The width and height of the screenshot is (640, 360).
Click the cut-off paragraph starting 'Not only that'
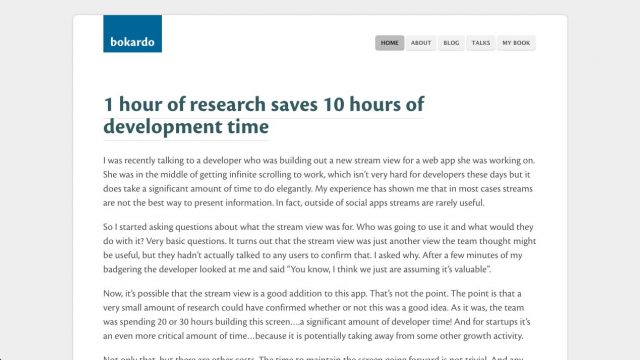pyautogui.click(x=313, y=358)
